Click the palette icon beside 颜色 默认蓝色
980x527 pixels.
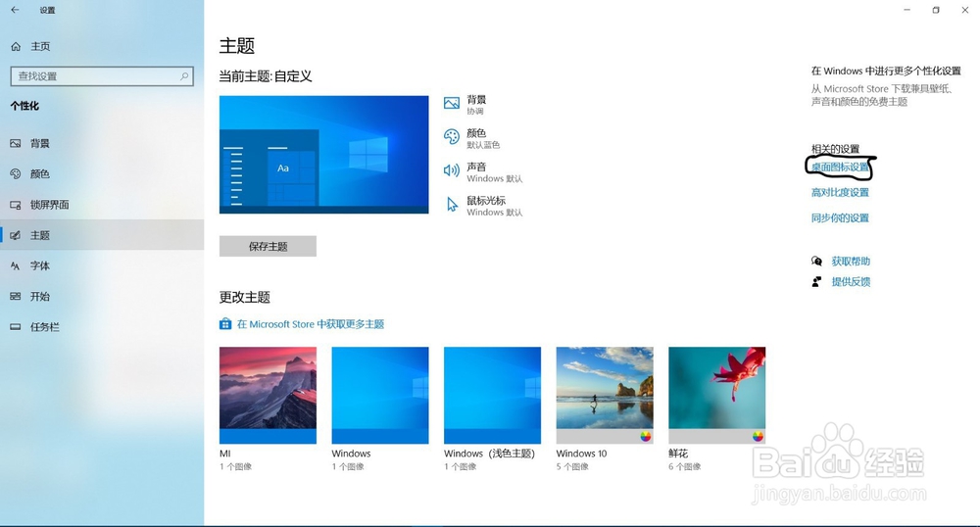click(451, 137)
